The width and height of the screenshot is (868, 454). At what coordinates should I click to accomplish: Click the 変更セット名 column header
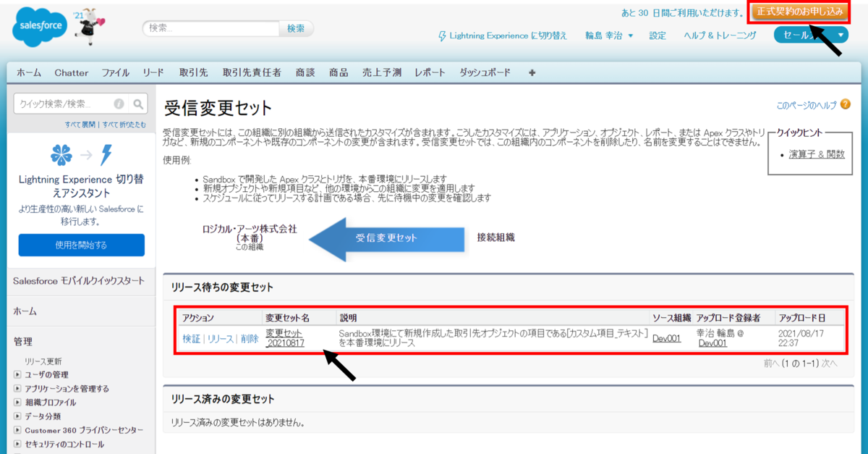[x=287, y=318]
